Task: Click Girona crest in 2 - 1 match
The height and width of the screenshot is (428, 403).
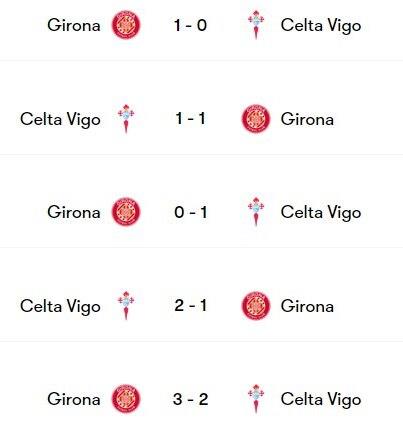Action: (256, 306)
